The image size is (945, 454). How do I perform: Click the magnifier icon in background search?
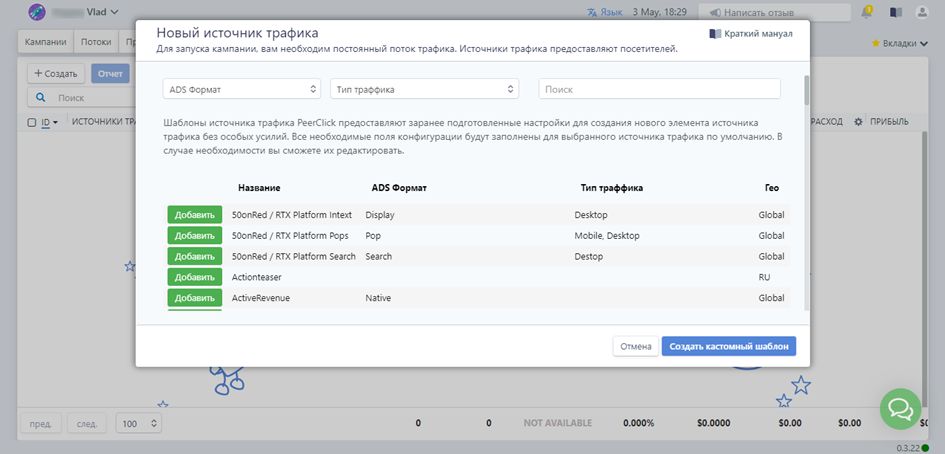click(41, 98)
